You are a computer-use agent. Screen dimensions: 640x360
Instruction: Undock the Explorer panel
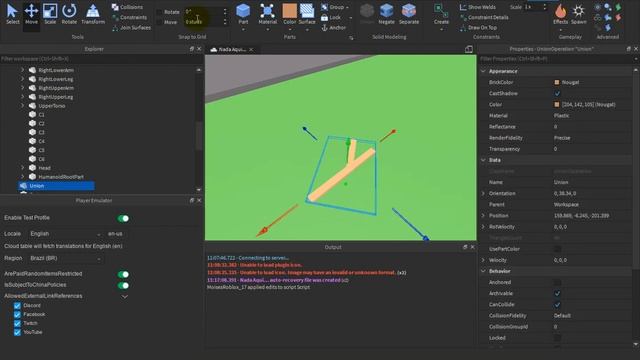[x=192, y=49]
